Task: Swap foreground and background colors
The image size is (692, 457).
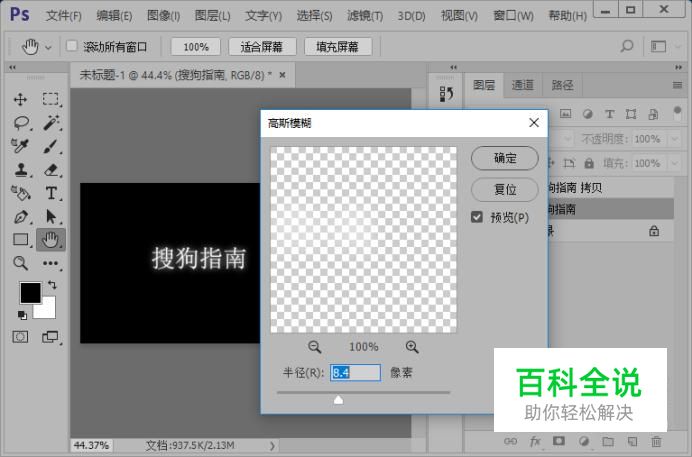Action: tap(52, 285)
